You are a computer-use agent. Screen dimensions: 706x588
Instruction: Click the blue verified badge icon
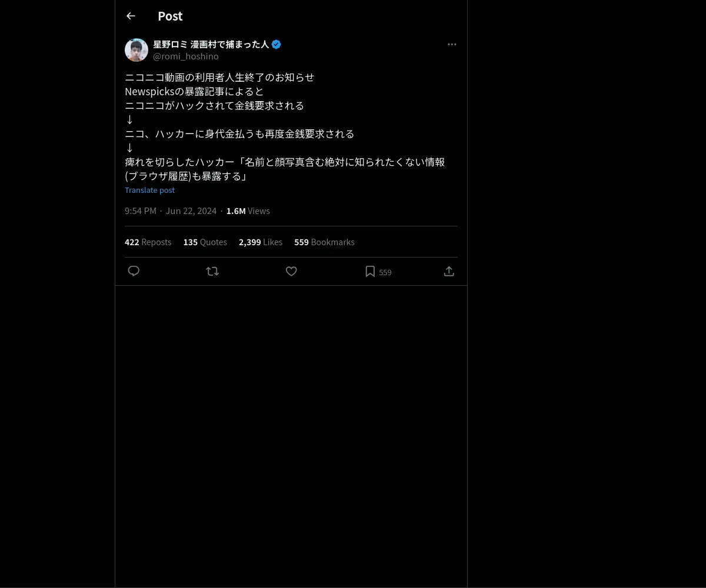(276, 44)
